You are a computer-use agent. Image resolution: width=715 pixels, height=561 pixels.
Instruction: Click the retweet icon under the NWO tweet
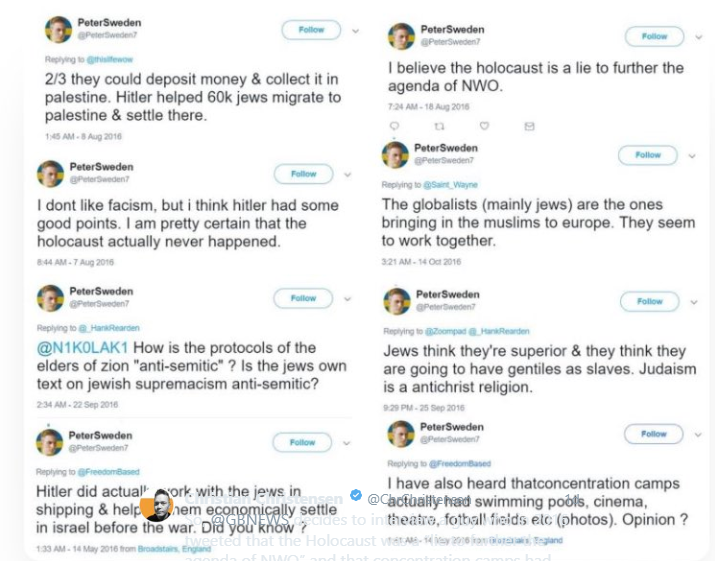tap(439, 126)
